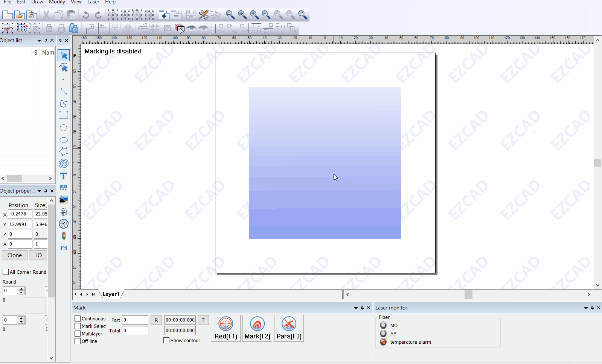This screenshot has width=602, height=364.
Task: Select the Spiral draw tool
Action: coord(64,164)
